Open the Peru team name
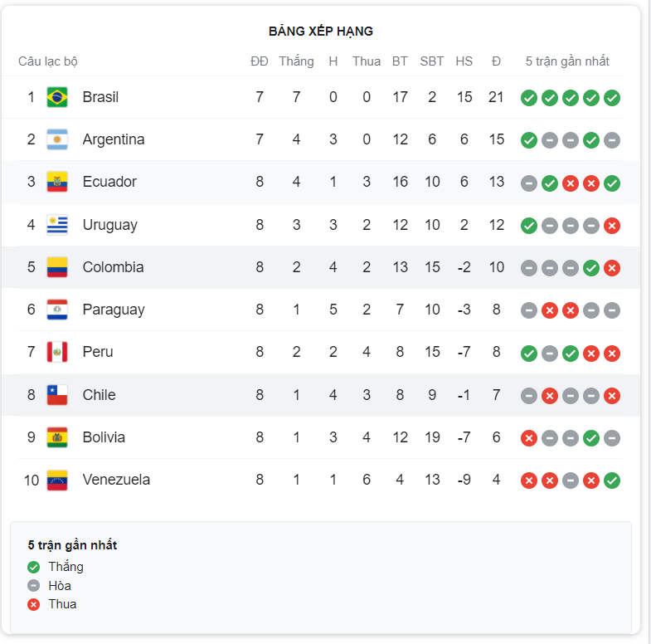 pos(98,352)
